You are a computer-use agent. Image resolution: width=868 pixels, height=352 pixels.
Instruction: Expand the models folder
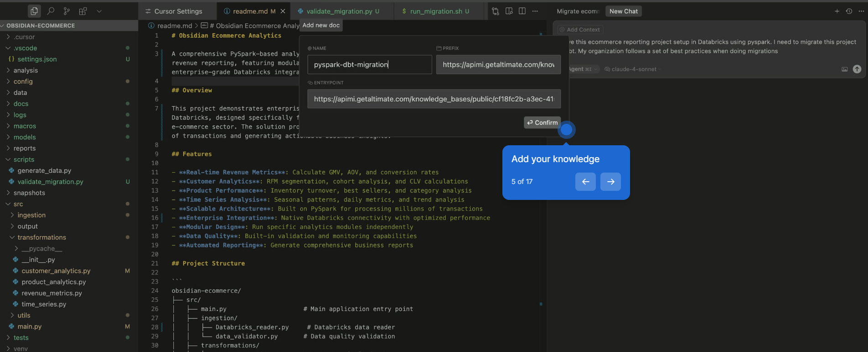tap(68, 137)
